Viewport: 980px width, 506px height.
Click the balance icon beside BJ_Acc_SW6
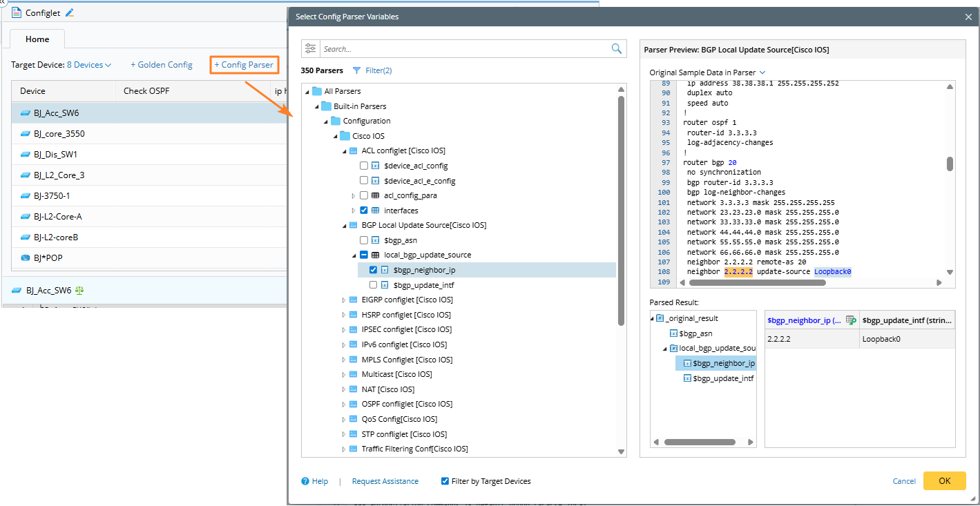(79, 291)
